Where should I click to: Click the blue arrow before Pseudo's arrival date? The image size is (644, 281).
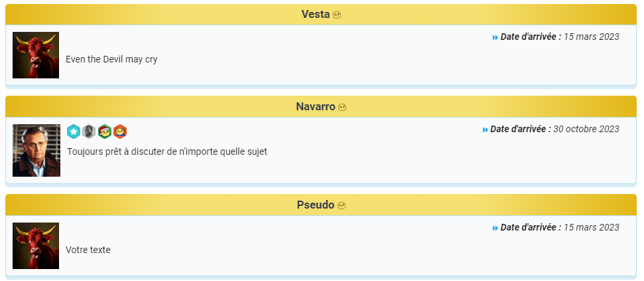(x=495, y=228)
